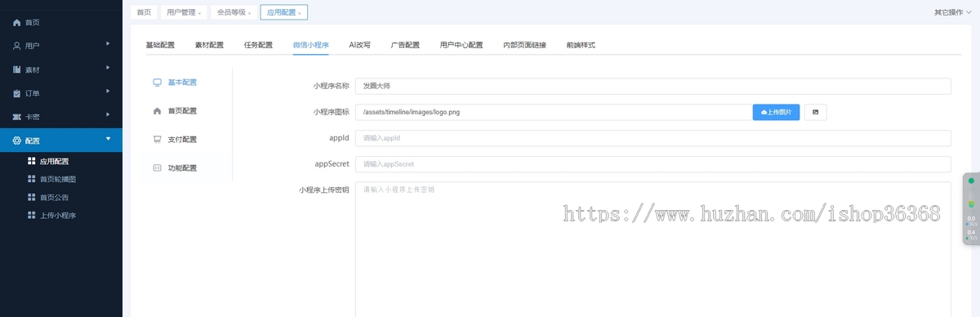The image size is (980, 317).
Task: Click the 小程序图标 path input field
Action: pyautogui.click(x=554, y=112)
